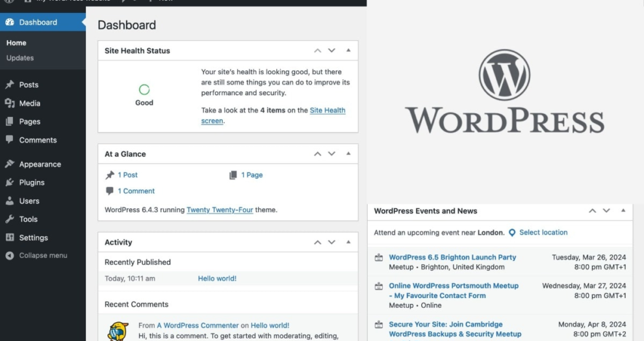Click the Comments speech bubble sidebar icon
The image size is (644, 341).
(x=10, y=139)
